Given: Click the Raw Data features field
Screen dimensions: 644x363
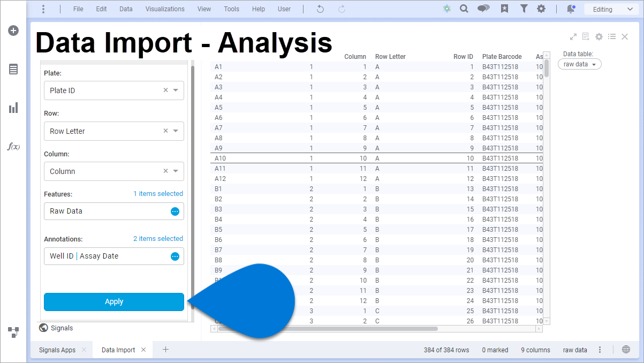Looking at the screenshot, I should [114, 211].
